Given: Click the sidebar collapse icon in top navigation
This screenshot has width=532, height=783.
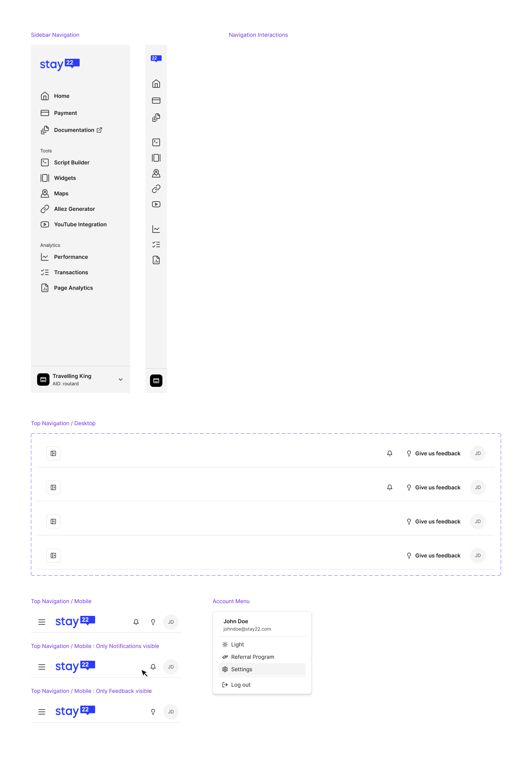Looking at the screenshot, I should click(53, 453).
